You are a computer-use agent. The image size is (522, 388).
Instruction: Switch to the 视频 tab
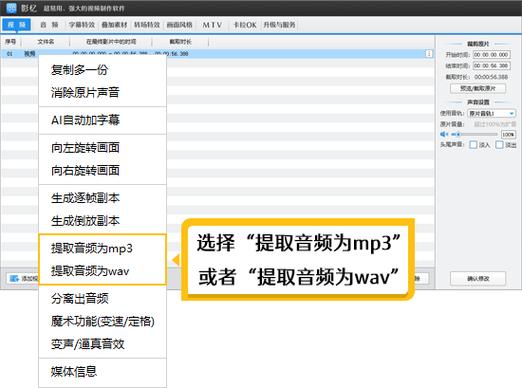[x=17, y=25]
